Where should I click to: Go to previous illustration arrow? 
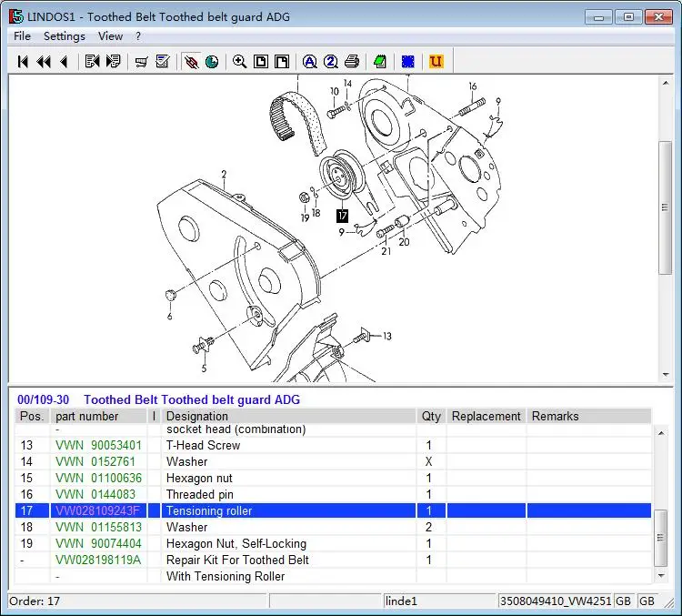click(x=64, y=62)
